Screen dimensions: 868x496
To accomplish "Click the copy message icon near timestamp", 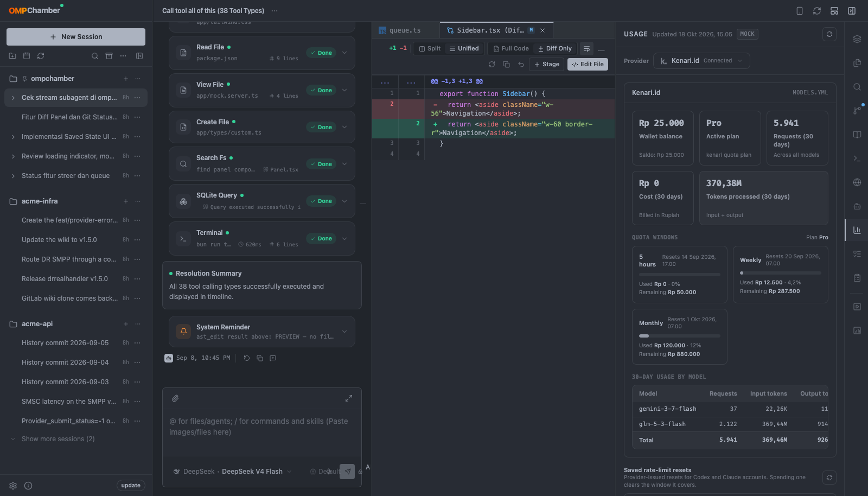I will 260,358.
